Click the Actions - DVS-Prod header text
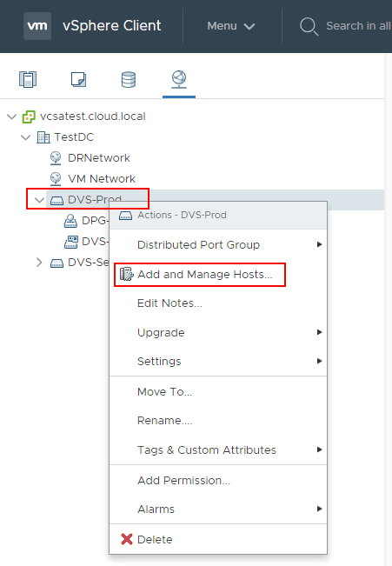The width and height of the screenshot is (392, 566). pyautogui.click(x=182, y=215)
